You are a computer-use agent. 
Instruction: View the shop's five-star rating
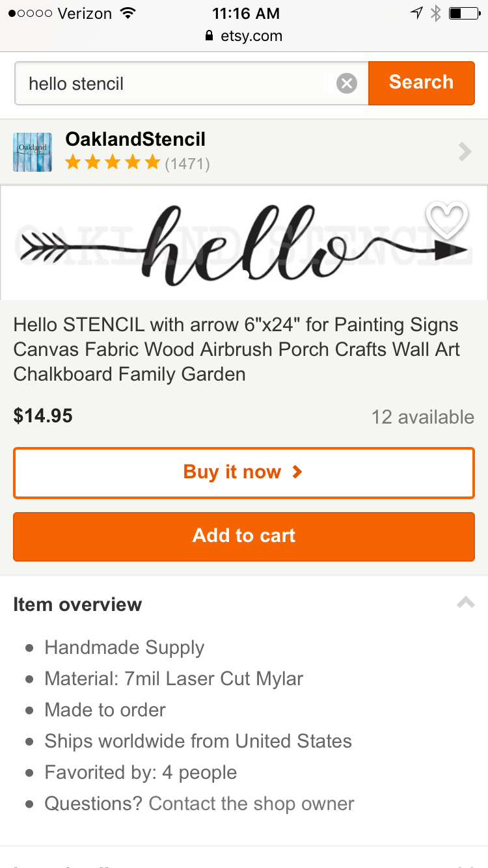[113, 163]
